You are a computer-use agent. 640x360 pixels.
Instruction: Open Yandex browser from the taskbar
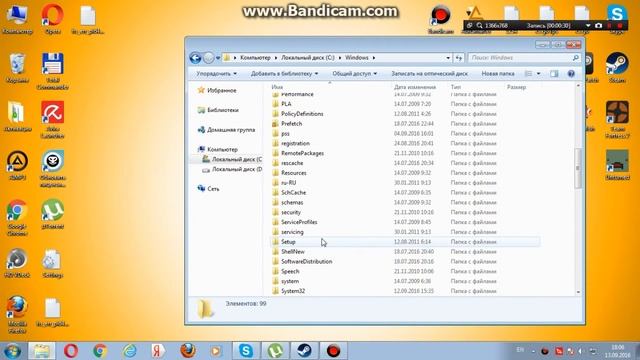pyautogui.click(x=158, y=351)
